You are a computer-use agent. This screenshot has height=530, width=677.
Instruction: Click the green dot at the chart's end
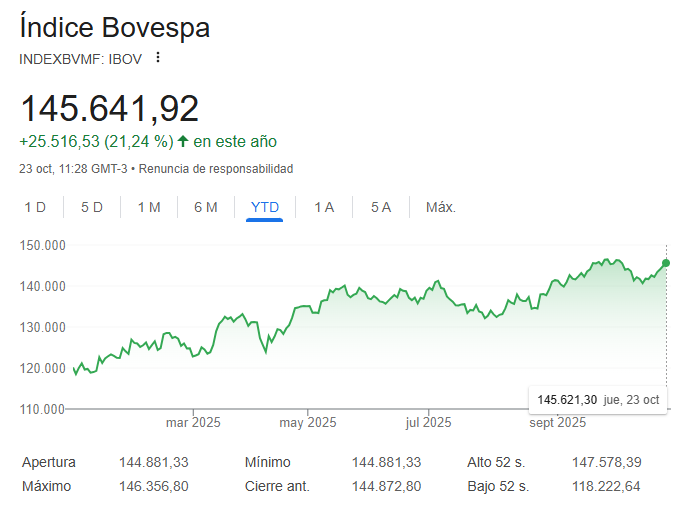(x=666, y=263)
